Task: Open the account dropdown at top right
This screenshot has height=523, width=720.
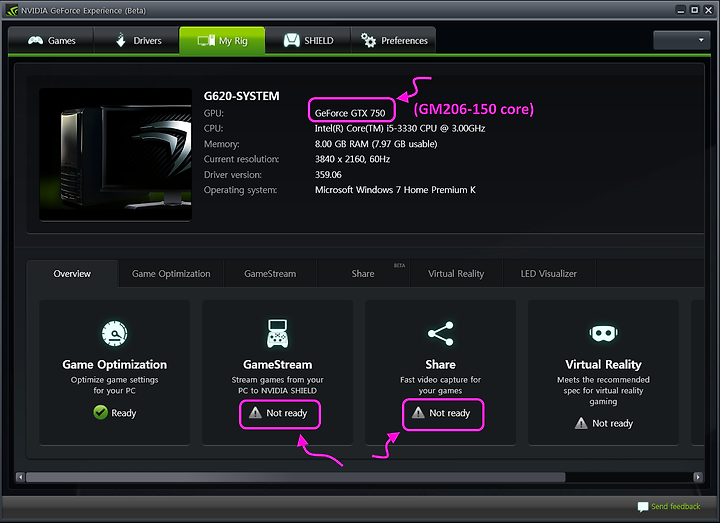Action: tap(681, 40)
